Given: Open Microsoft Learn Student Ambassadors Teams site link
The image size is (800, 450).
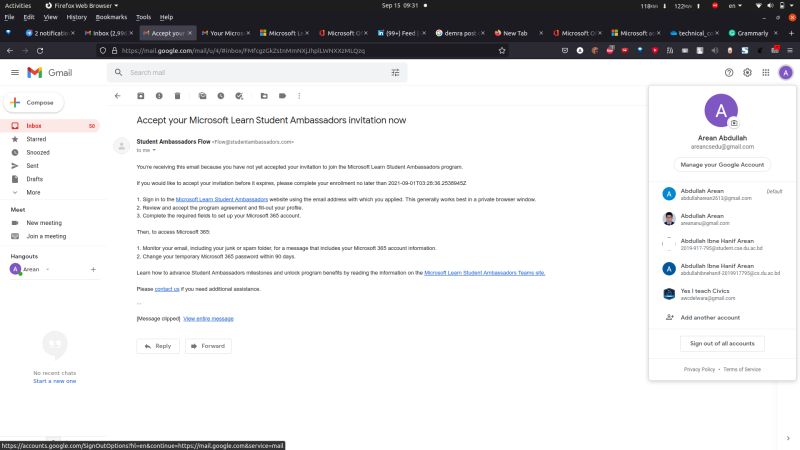Looking at the screenshot, I should click(x=485, y=273).
